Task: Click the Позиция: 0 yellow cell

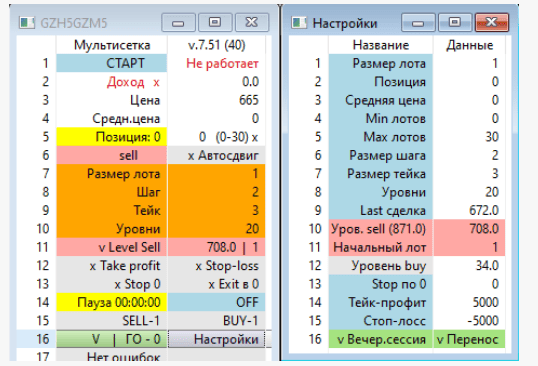Action: (x=112, y=137)
